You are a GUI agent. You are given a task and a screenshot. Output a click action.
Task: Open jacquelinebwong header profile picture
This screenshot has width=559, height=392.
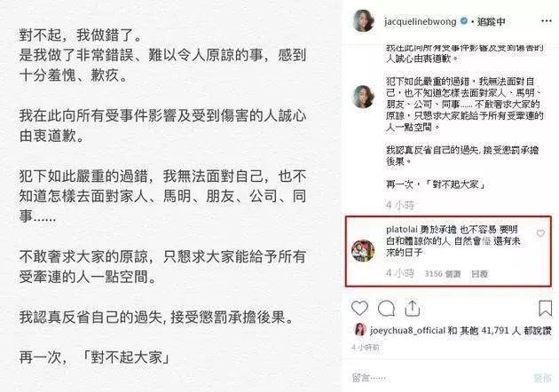tap(363, 20)
